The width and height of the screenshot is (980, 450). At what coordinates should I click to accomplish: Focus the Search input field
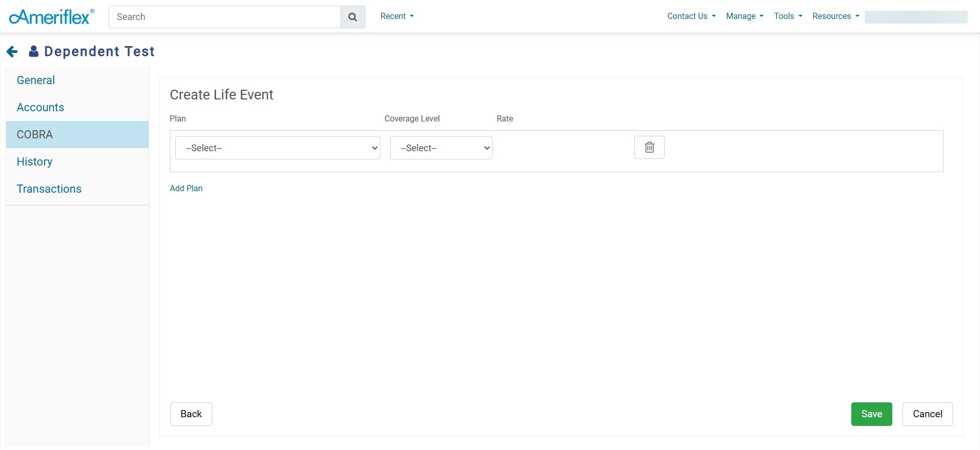(225, 17)
